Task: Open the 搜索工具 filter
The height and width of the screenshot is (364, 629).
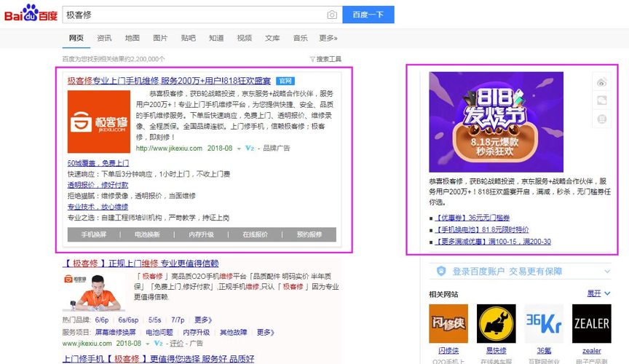Action: 325,59
